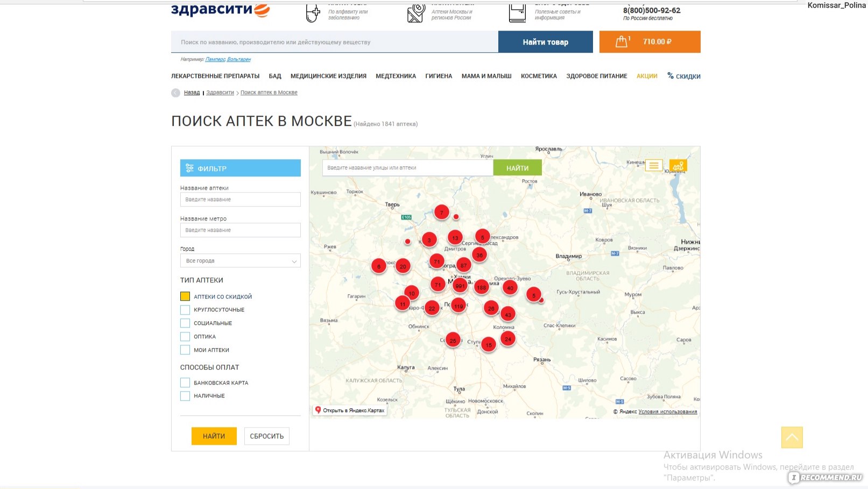The height and width of the screenshot is (489, 868).
Task: Click the 'Назад' breadcrumb link
Action: [x=192, y=93]
